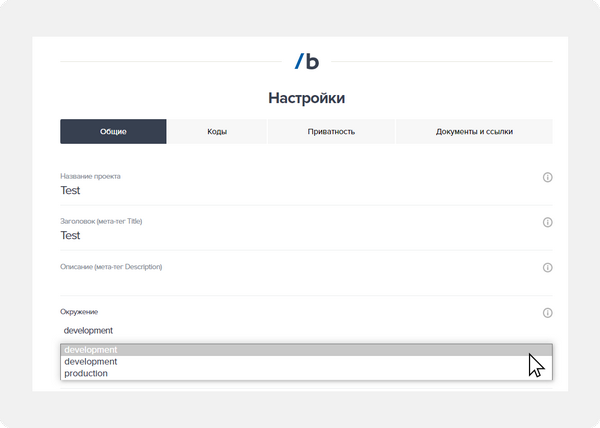Viewport: 600px width, 428px height.
Task: Focus the empty Описание Description field
Action: click(306, 282)
